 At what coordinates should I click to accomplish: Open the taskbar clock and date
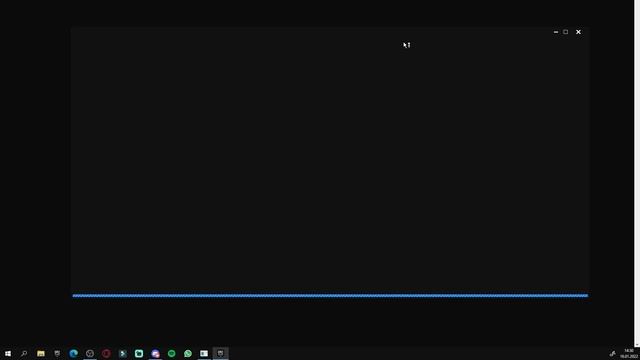tap(629, 353)
